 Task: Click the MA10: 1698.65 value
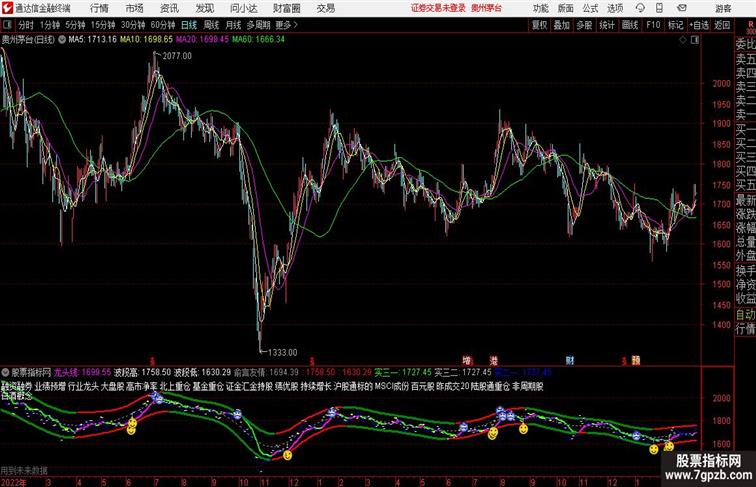coord(146,40)
